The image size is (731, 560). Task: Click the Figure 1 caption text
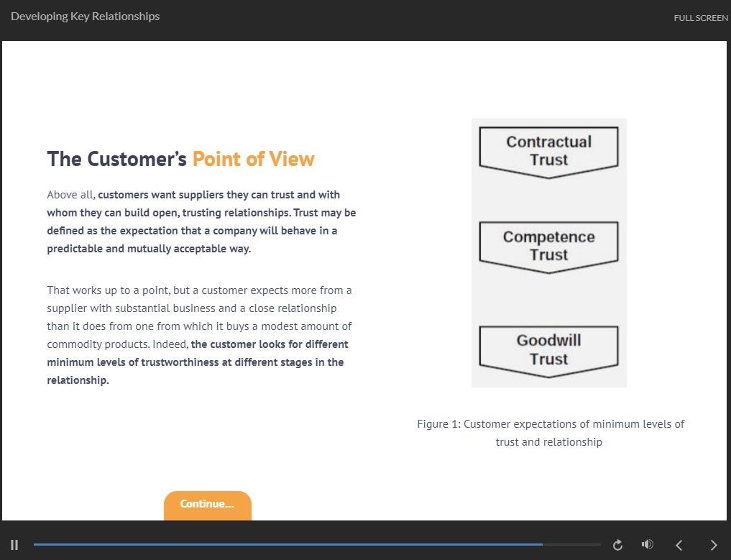coord(550,433)
